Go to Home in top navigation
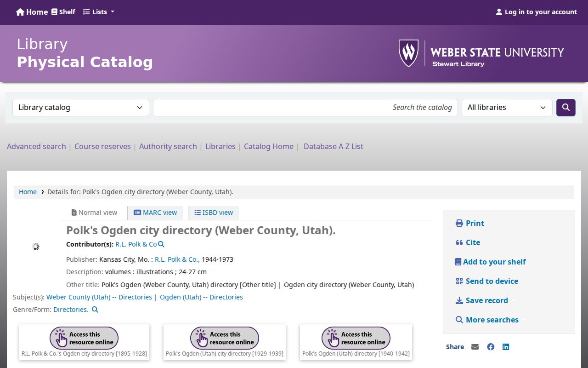 coord(32,12)
